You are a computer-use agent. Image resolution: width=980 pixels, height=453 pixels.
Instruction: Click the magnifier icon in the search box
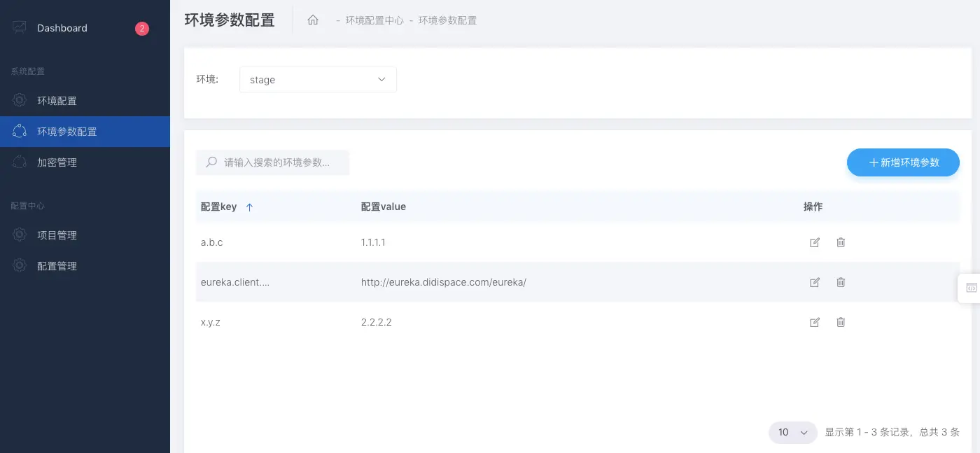(x=211, y=162)
